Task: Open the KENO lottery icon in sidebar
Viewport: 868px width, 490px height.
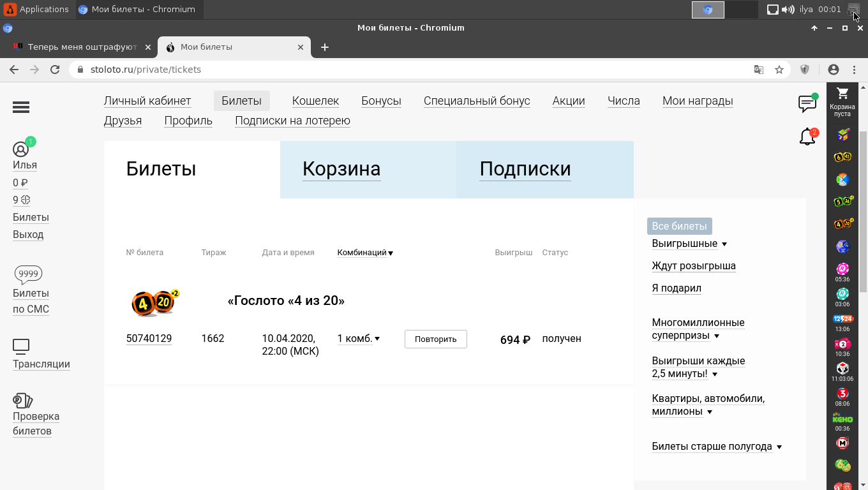Action: pyautogui.click(x=842, y=419)
